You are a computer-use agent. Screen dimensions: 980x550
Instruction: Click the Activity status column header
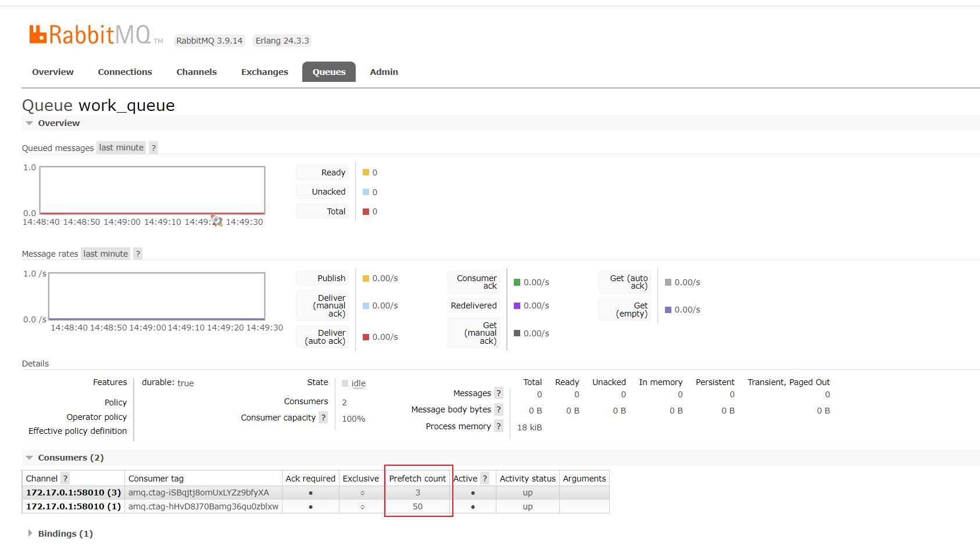pyautogui.click(x=528, y=479)
